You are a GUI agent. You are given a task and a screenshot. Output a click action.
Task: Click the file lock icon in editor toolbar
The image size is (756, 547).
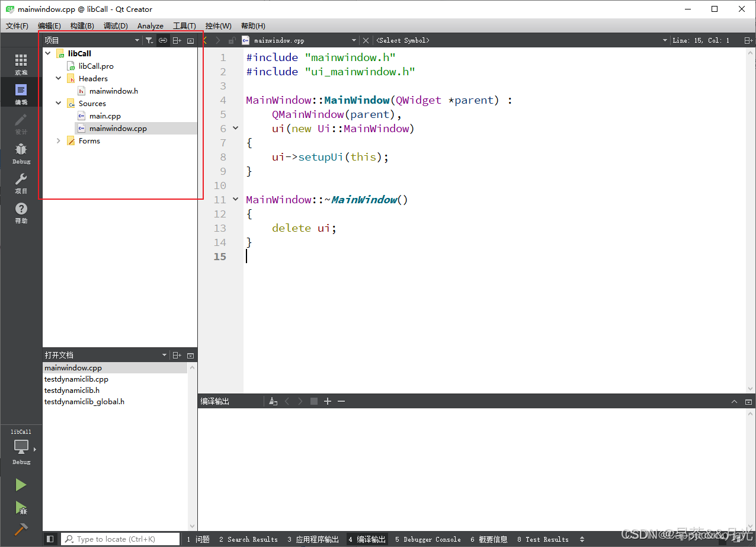click(232, 40)
